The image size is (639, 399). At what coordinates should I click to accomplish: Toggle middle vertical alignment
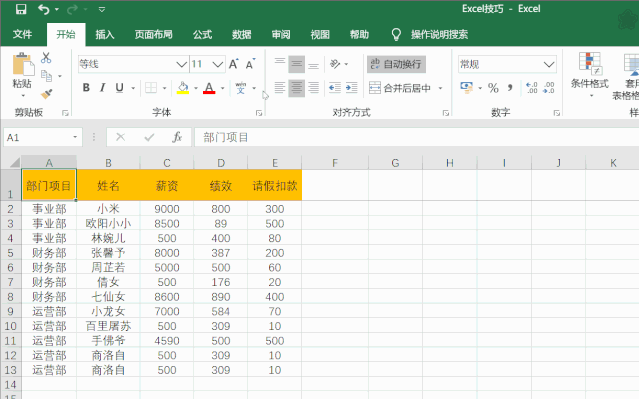(297, 64)
